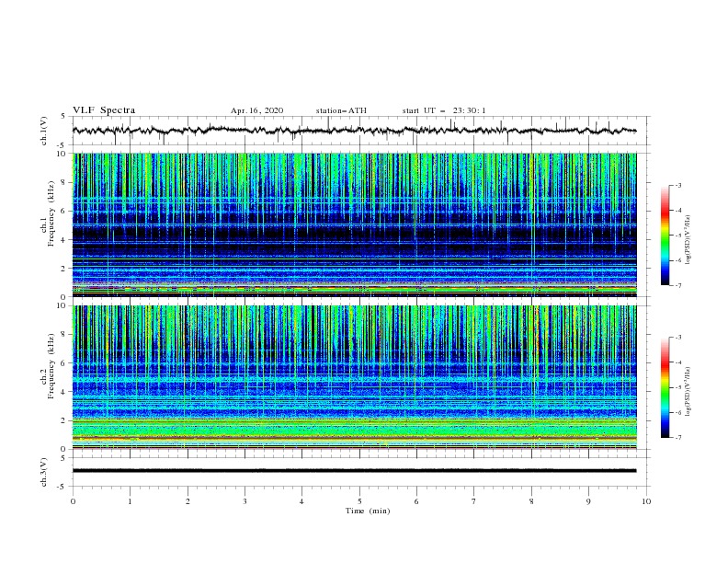Viewport: 728px width, 563px height.
Task: Click the lower log(PSD)(V²/Hz) colorbar label
Action: (x=688, y=391)
